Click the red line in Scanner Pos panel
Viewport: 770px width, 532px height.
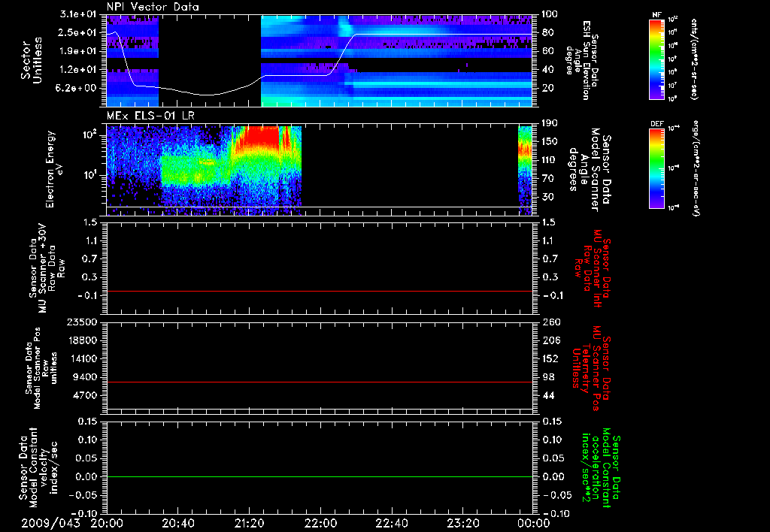320,382
